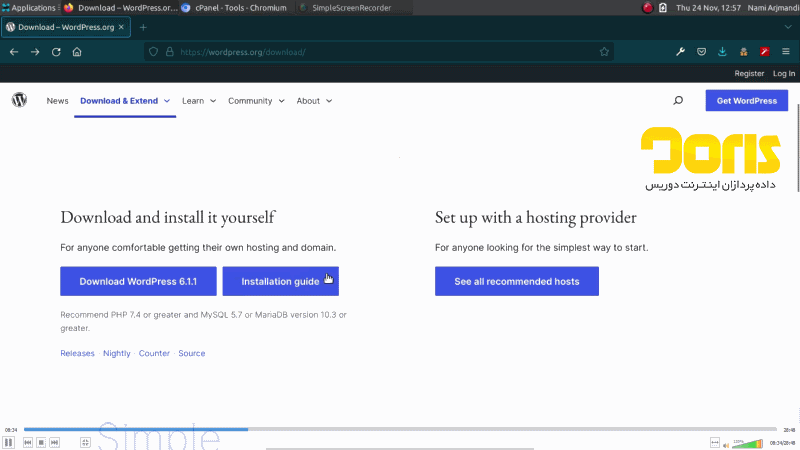Viewport: 800px width, 450px height.
Task: Adjust the green volume slider
Action: 747,444
